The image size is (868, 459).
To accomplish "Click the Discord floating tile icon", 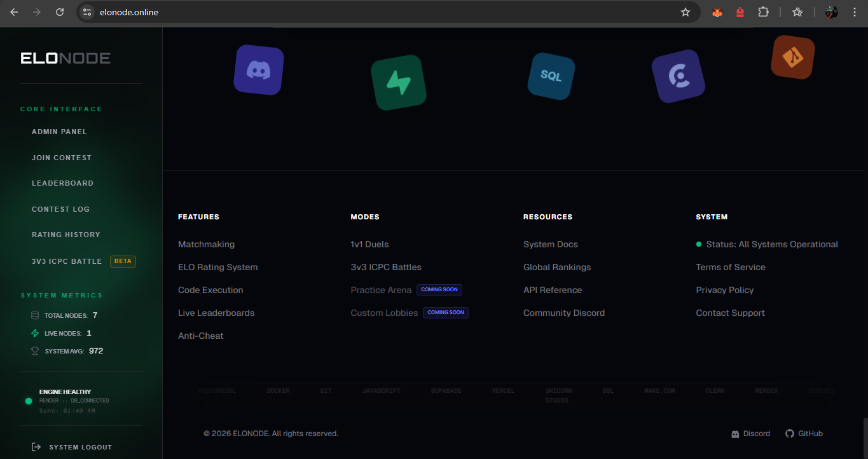I will (259, 70).
